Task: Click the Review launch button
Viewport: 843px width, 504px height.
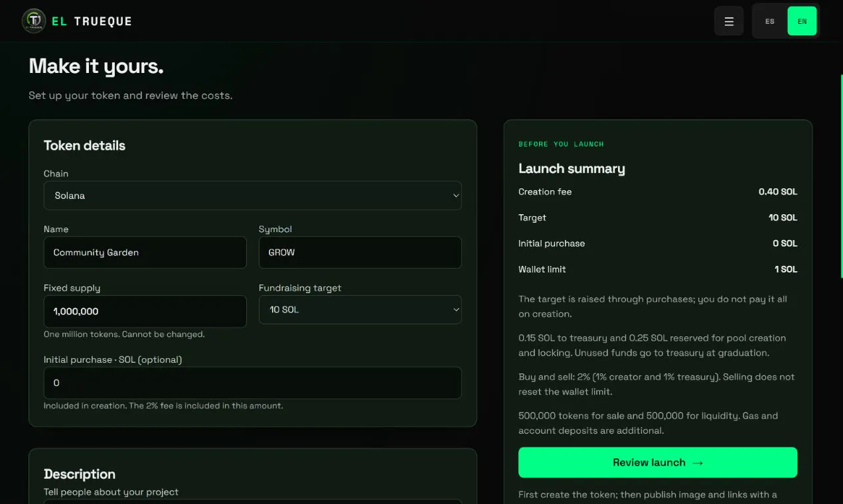Action: (657, 462)
